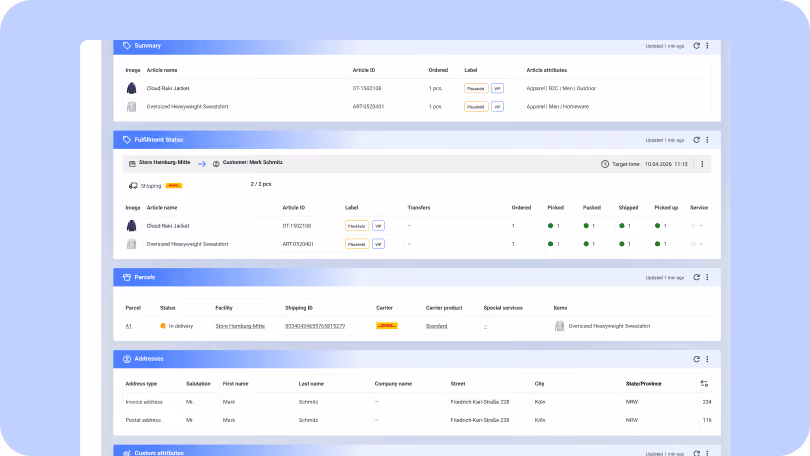Click the Summary header tag icon
Image resolution: width=810 pixels, height=456 pixels.
coord(127,46)
